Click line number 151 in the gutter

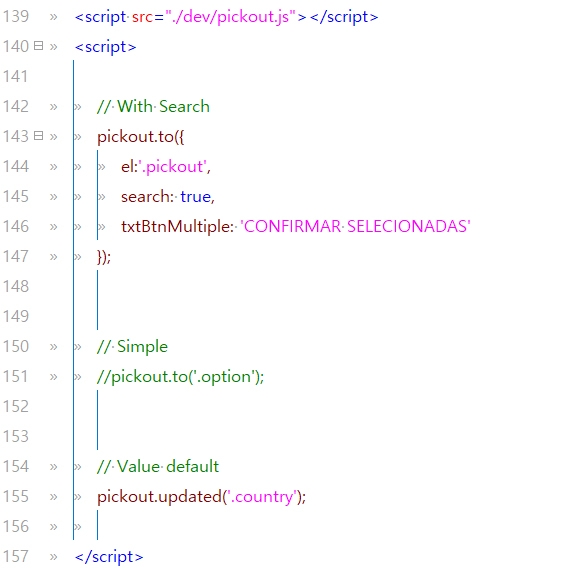(x=16, y=377)
